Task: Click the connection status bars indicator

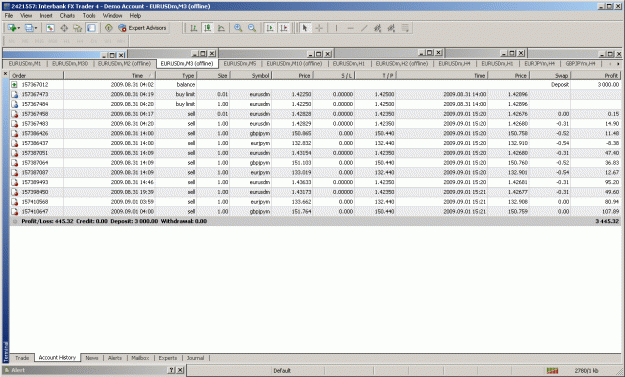Action: pyautogui.click(x=552, y=371)
